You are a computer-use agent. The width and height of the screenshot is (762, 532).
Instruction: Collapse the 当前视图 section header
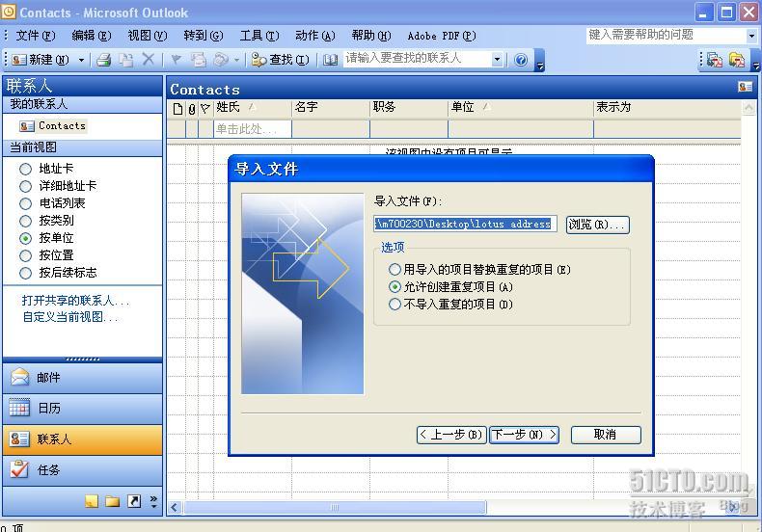83,147
